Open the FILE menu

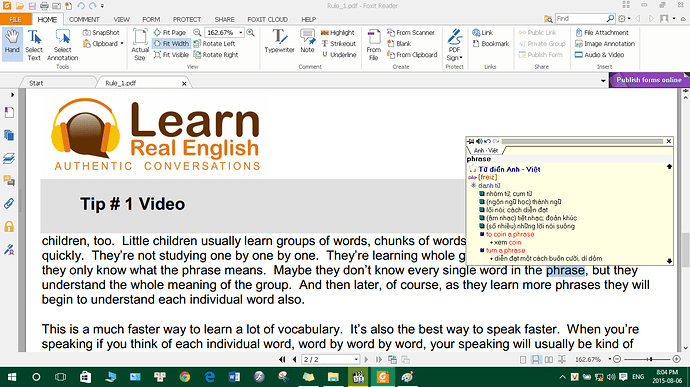click(x=15, y=19)
